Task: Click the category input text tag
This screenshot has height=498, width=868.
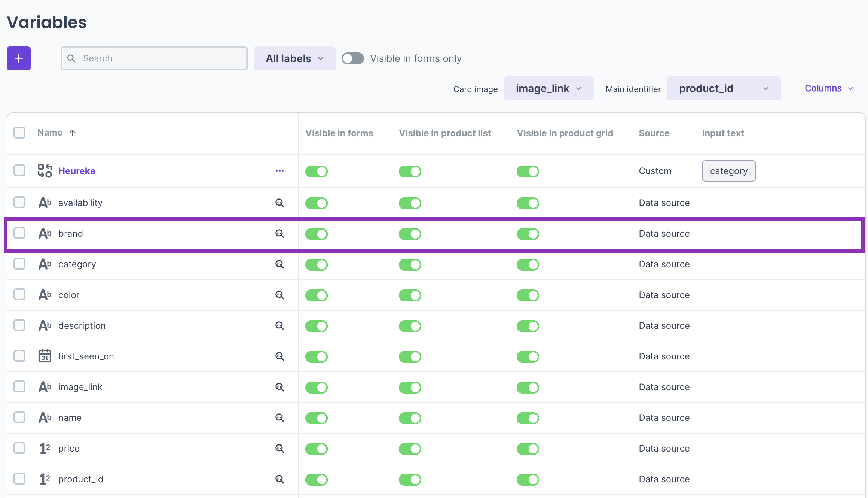Action: click(728, 171)
